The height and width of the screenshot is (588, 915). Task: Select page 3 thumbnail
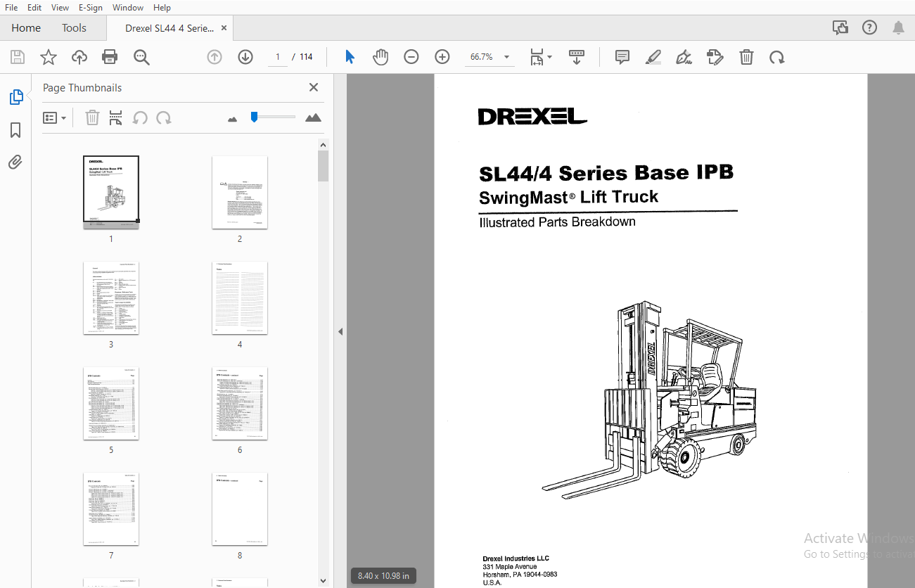click(111, 298)
